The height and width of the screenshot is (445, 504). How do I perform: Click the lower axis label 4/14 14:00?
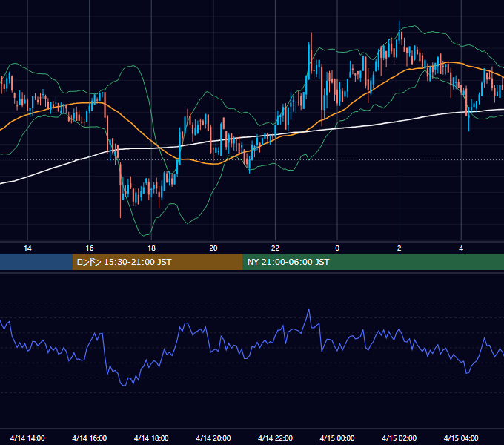pyautogui.click(x=27, y=438)
